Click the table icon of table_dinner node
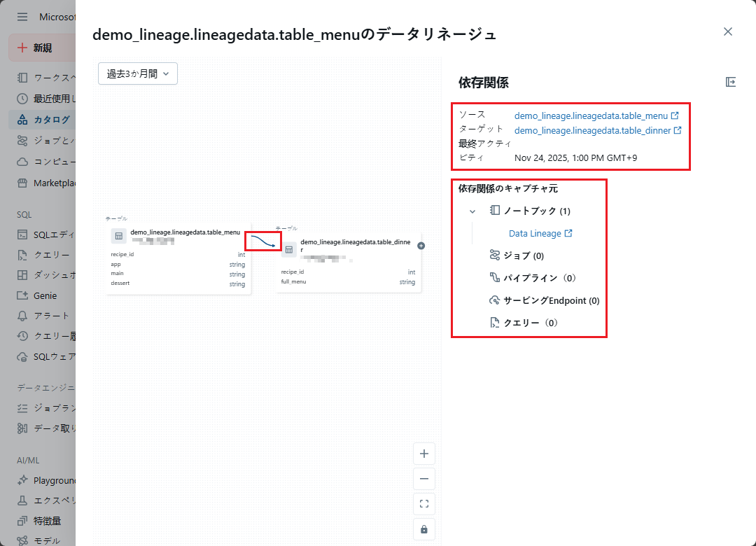The image size is (756, 546). coord(288,249)
